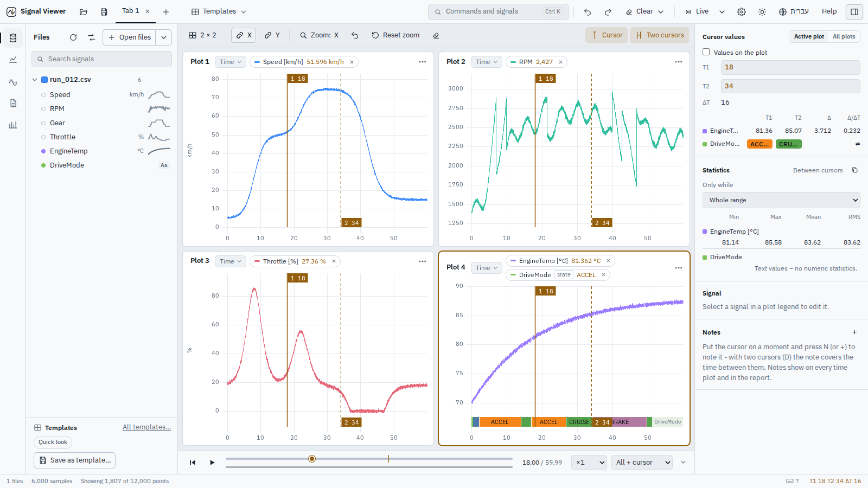Collapse run_012.csv tree chevron
Viewport: 868px width, 488px height.
(35, 80)
